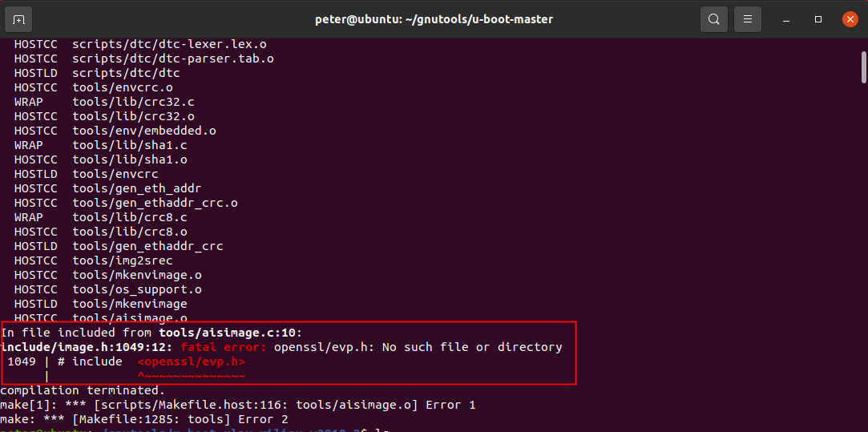
Task: Click the vertical scrollbar thumb
Action: pos(863,67)
